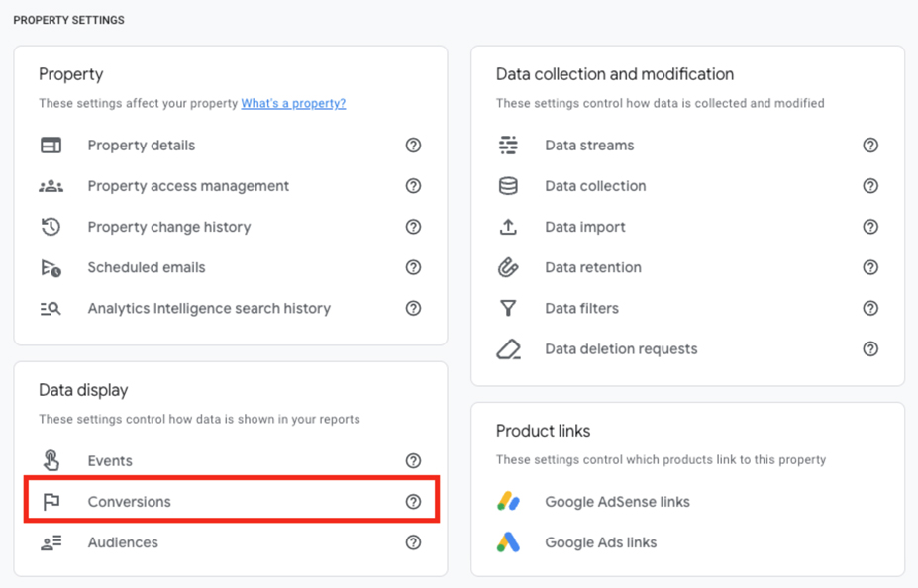Open help for Events

coord(413,461)
